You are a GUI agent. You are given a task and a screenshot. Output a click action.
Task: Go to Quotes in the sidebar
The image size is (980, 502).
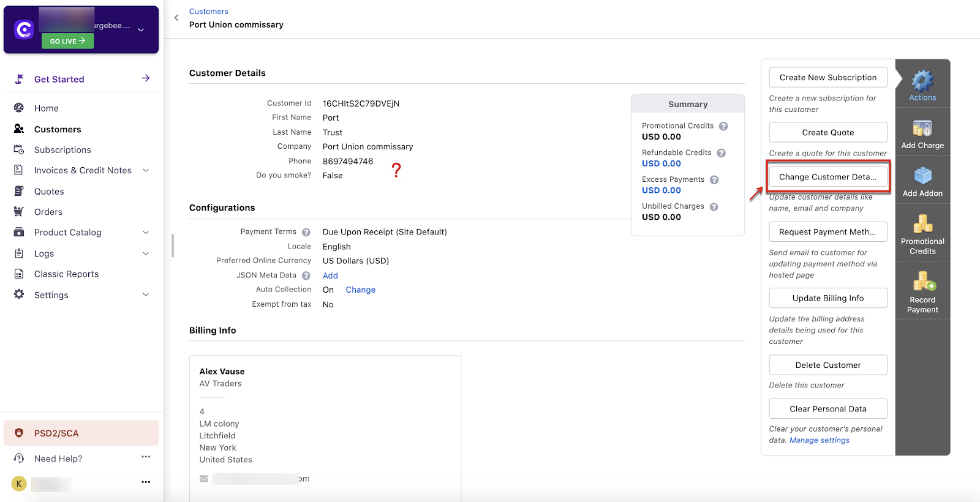point(49,192)
